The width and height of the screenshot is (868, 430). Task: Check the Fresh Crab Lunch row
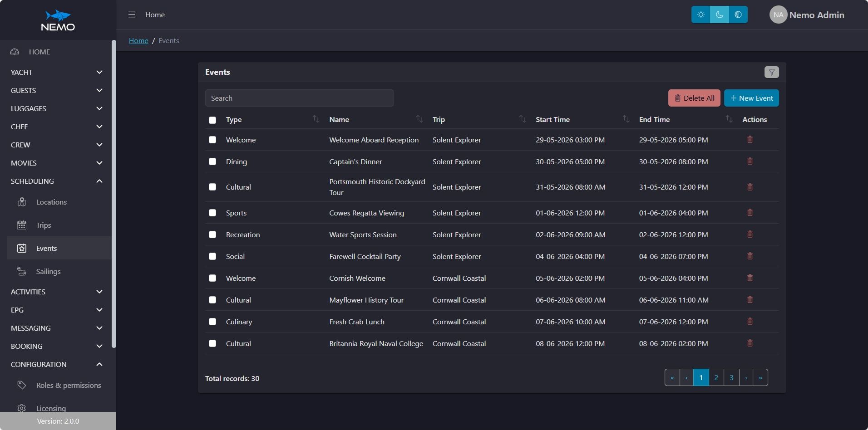coord(212,322)
